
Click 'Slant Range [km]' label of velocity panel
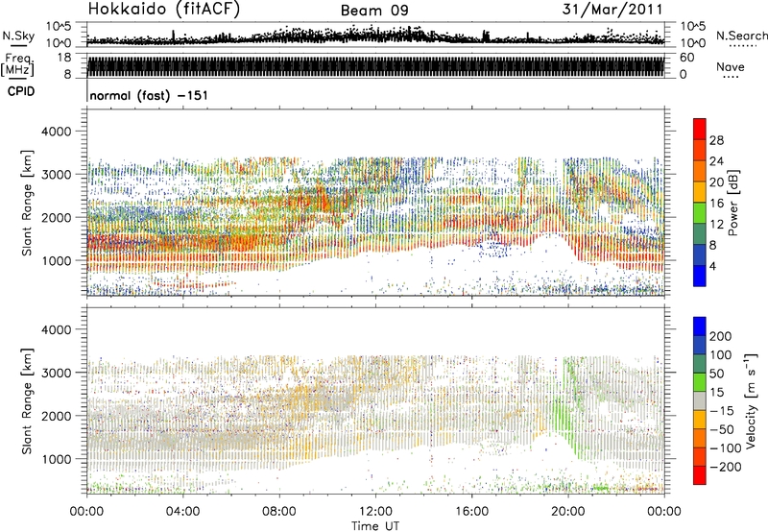[27, 400]
